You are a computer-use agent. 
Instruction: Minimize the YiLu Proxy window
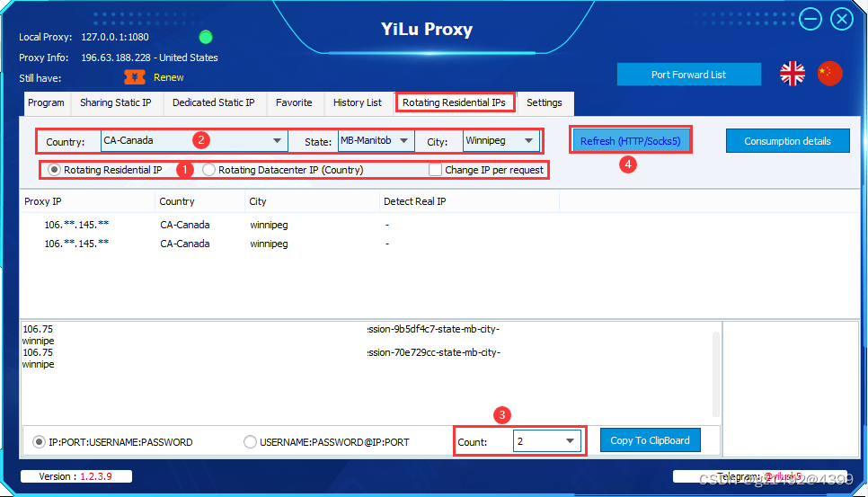[810, 20]
